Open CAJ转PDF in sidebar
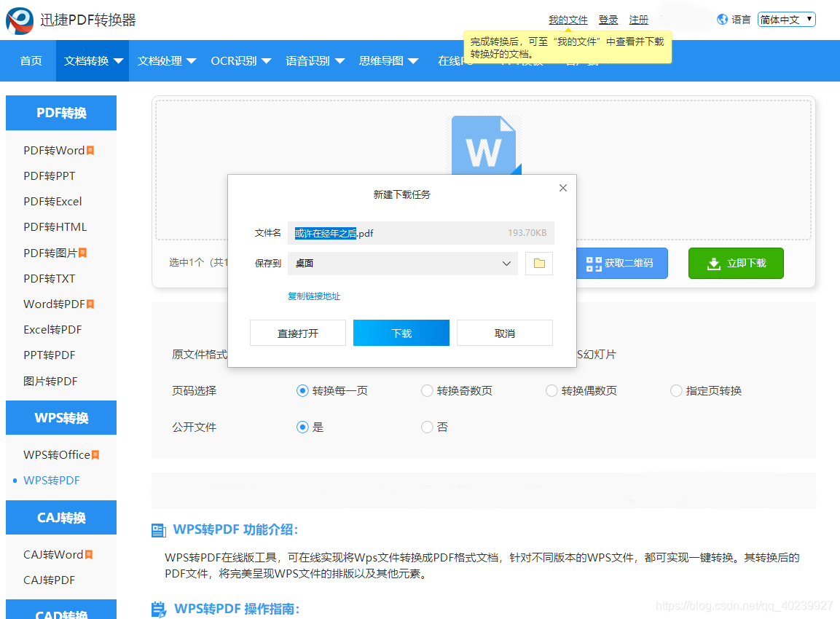 [x=50, y=580]
